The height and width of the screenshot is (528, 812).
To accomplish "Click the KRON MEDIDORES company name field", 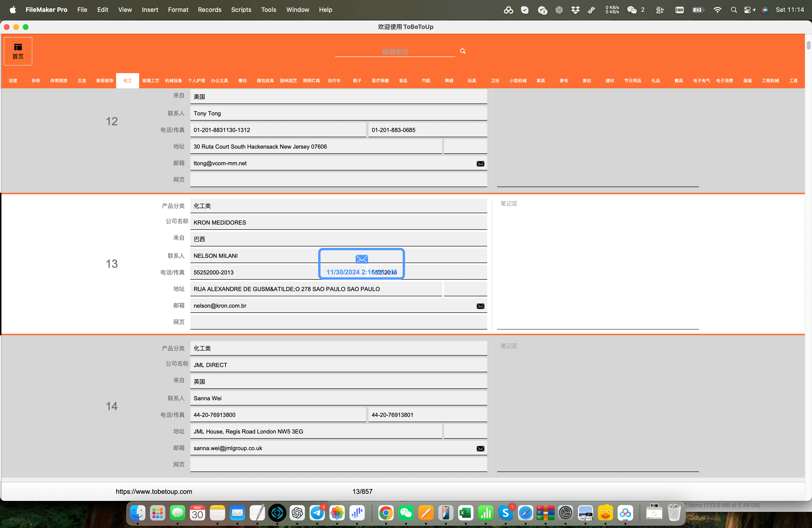I will point(338,222).
